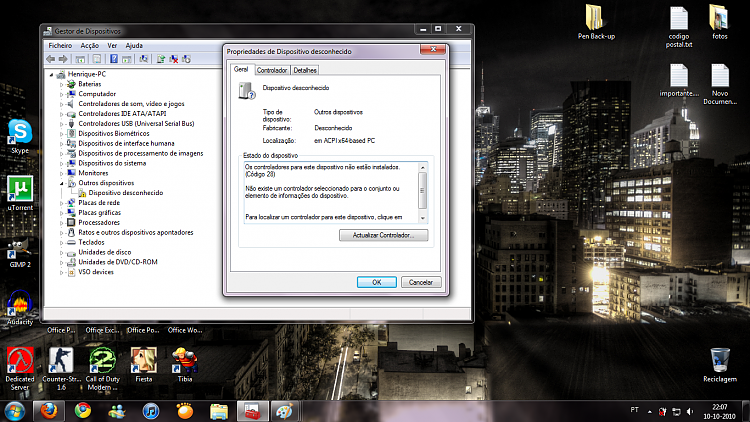
Task: Expand the Processadores node
Action: [61, 223]
